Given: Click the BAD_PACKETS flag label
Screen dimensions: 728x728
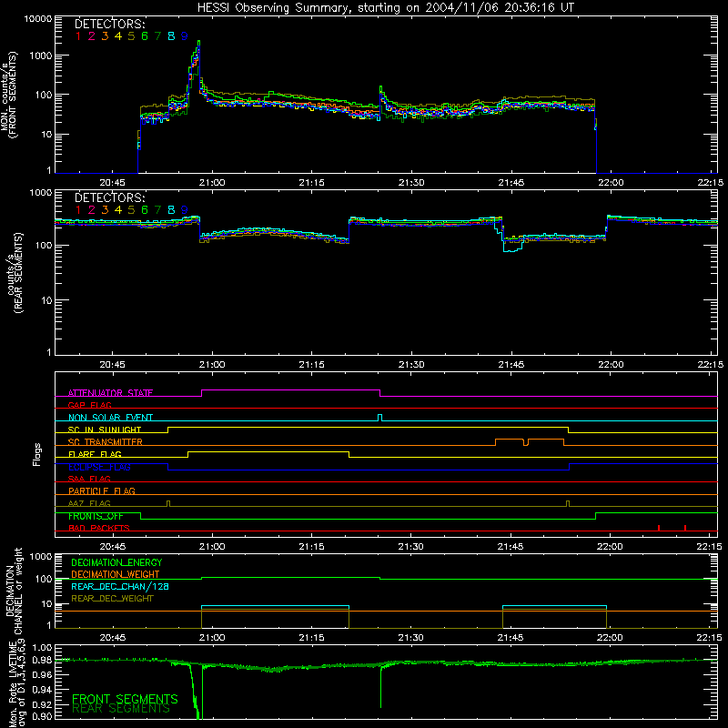Looking at the screenshot, I should click(99, 528).
